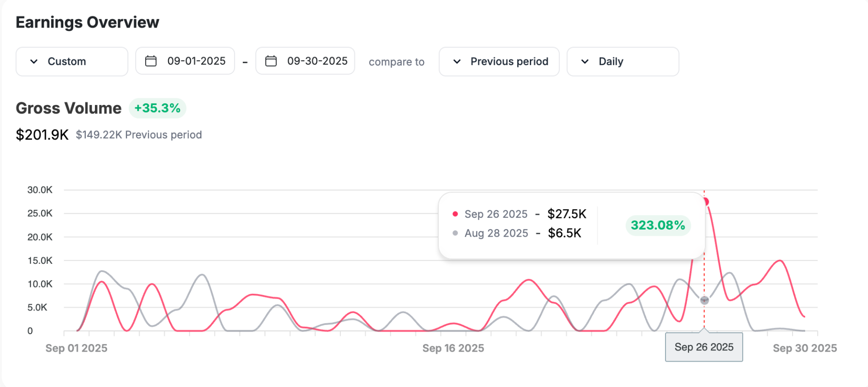Screen dimensions: 868x387
Task: Click the gray legend dot for Aug 28
Action: pyautogui.click(x=455, y=233)
